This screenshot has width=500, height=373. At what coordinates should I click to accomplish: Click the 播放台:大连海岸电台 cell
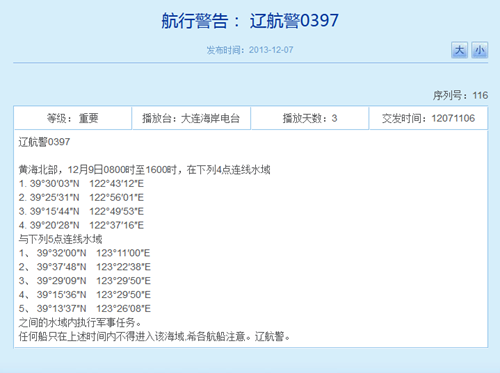(191, 118)
